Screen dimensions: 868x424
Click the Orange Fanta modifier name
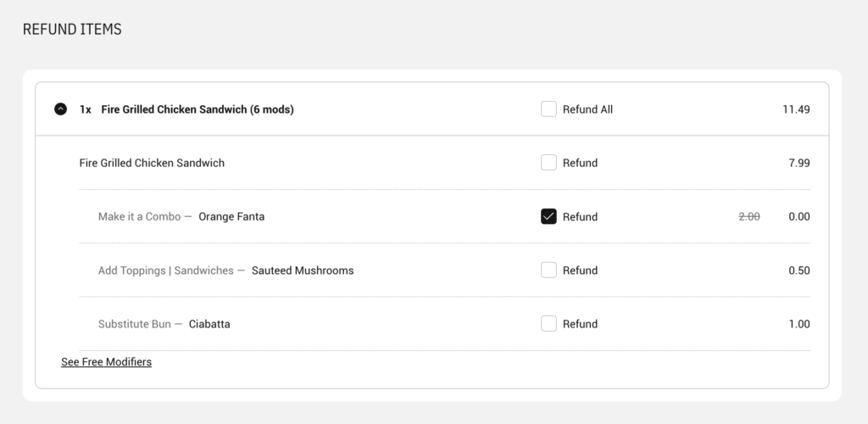pos(231,216)
